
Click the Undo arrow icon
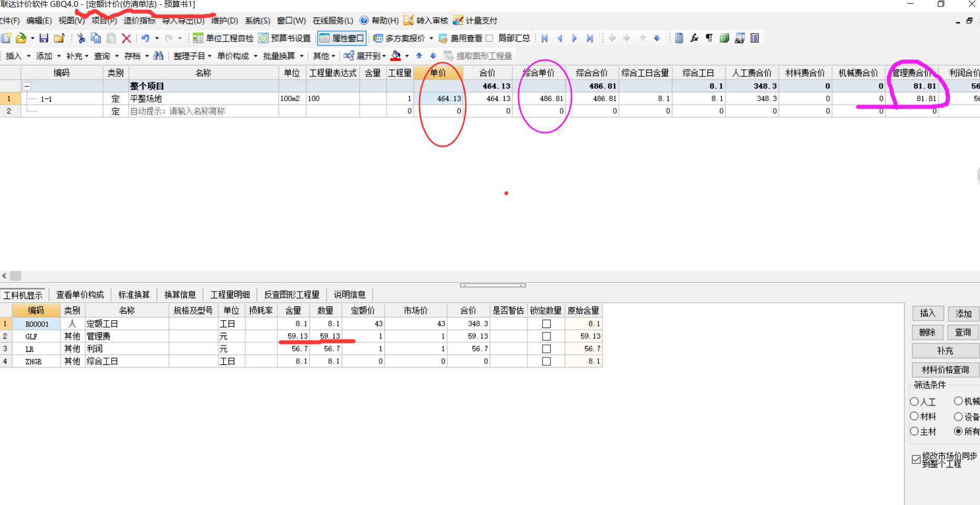[x=145, y=38]
